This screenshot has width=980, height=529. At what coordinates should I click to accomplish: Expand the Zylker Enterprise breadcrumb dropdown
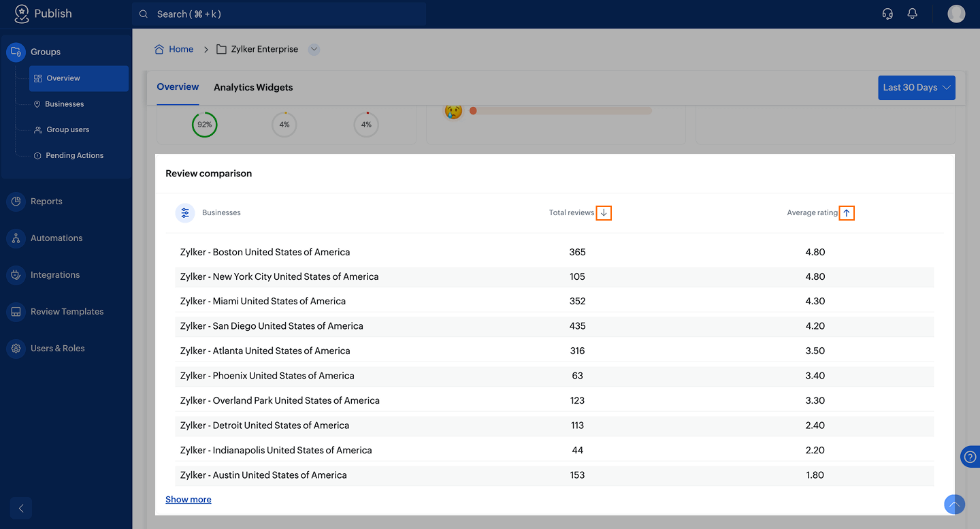pyautogui.click(x=314, y=49)
